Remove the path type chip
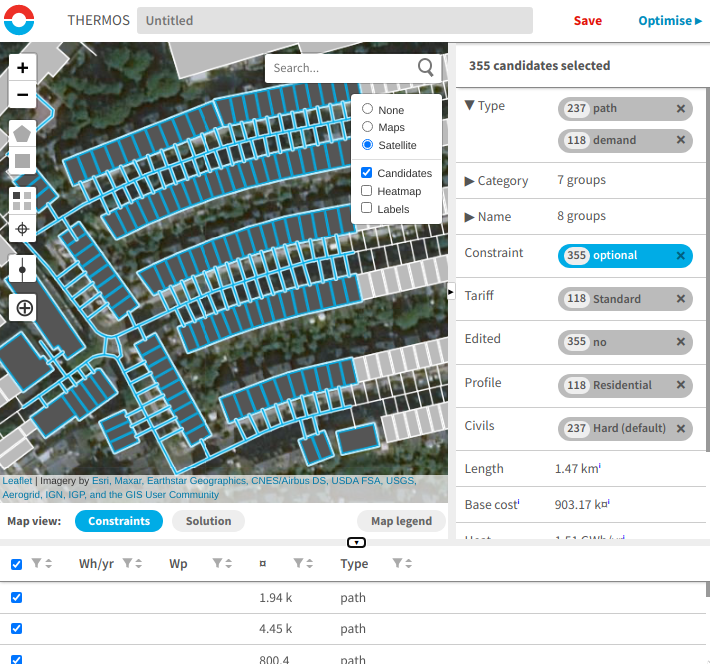This screenshot has width=710, height=664. [681, 109]
